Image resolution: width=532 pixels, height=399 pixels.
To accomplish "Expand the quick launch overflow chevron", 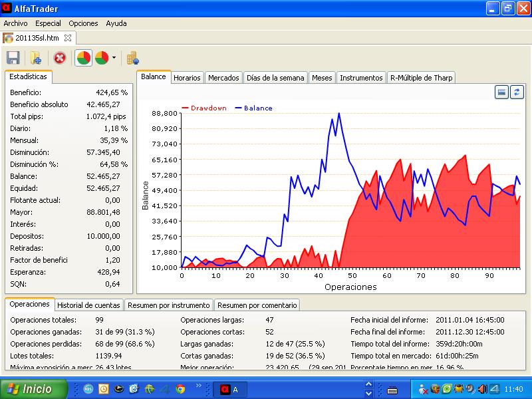I will point(198,386).
